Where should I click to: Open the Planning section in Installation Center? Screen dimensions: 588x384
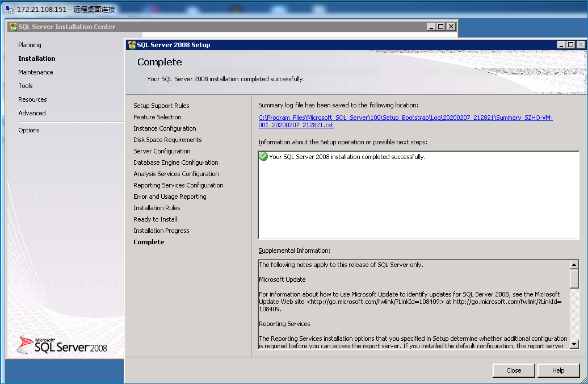(x=30, y=45)
